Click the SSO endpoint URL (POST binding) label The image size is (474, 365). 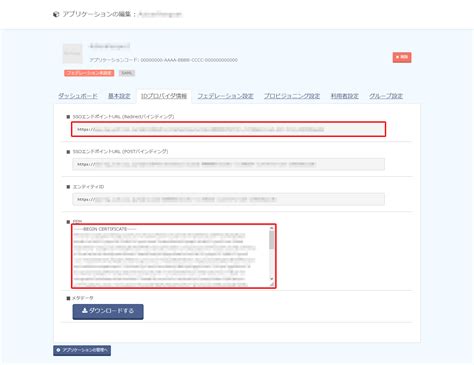[120, 152]
